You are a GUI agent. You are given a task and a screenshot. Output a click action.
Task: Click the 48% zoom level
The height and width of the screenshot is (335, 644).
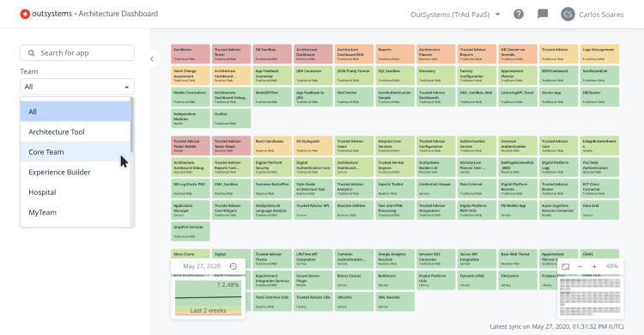click(x=611, y=266)
